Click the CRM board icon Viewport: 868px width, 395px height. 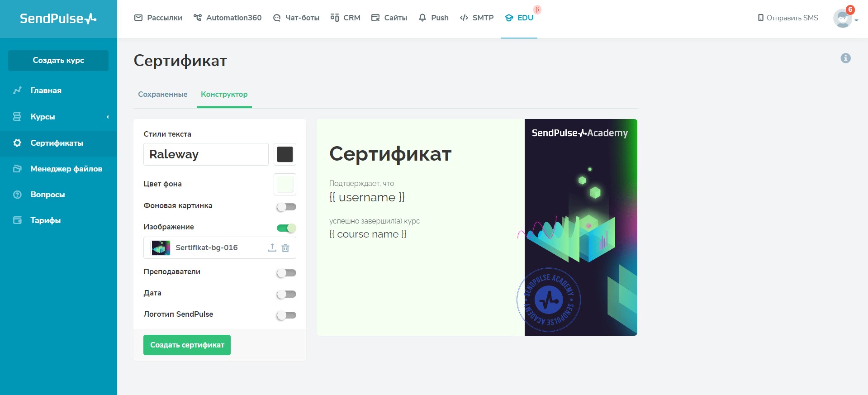[335, 18]
